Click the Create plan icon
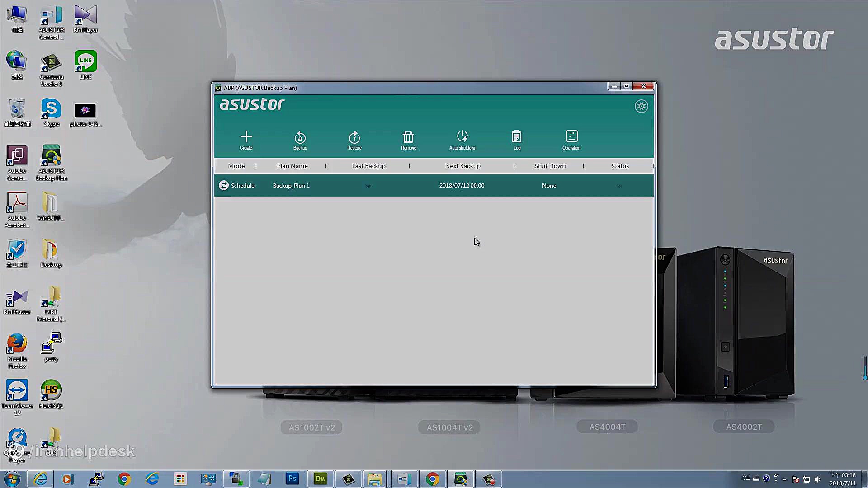The image size is (868, 488). [246, 140]
